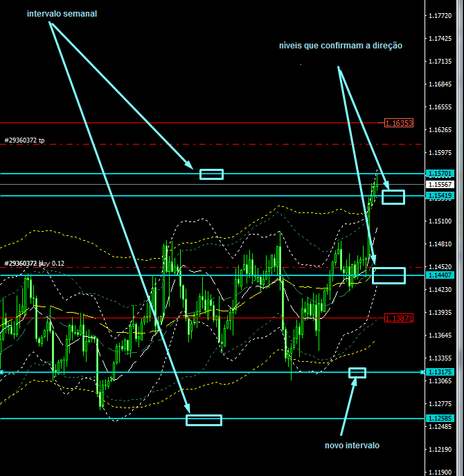464x476 pixels.
Task: Click the 1.17720 value on the price axis
Action: coord(441,16)
